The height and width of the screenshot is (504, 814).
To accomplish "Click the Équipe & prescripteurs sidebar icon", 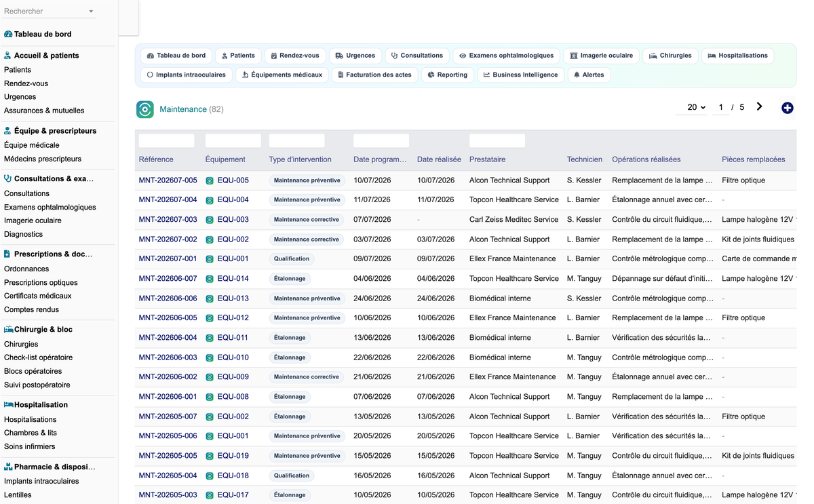I will click(7, 131).
